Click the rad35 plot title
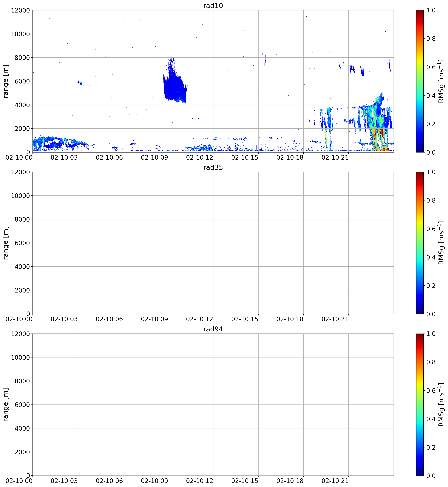 click(213, 167)
